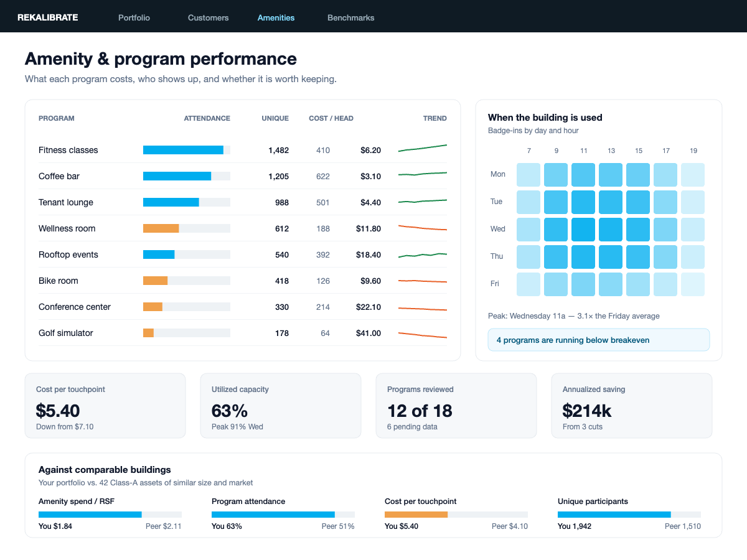Click the Coffee bar attendance bar
The height and width of the screenshot is (560, 747).
coord(187,176)
